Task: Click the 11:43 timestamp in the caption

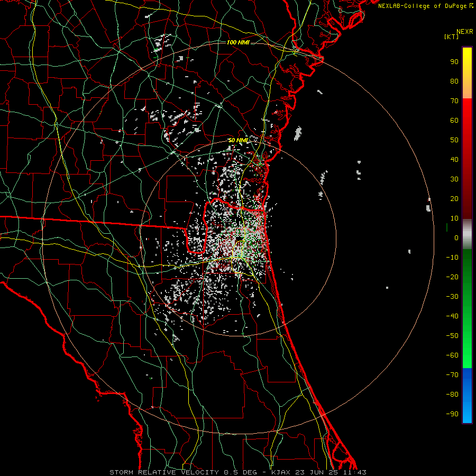Action: click(x=355, y=472)
